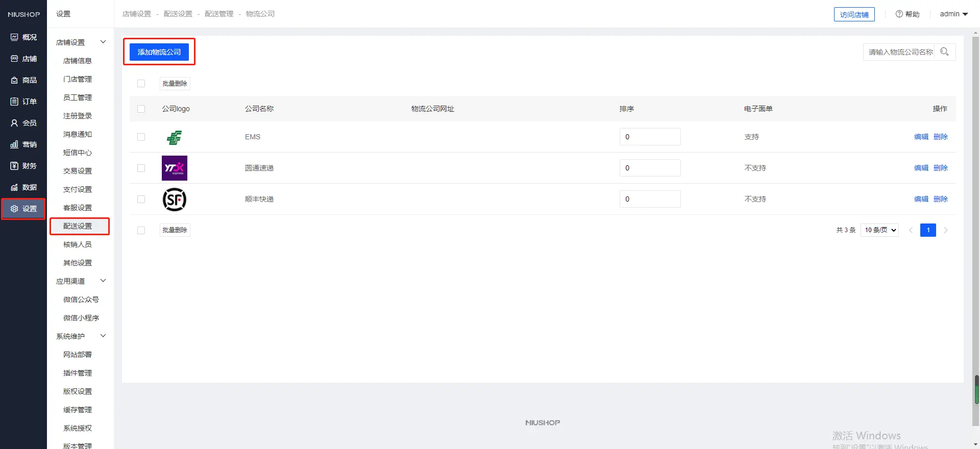The width and height of the screenshot is (980, 449).
Task: Open the 财务 finance sidebar icon
Action: (14, 166)
